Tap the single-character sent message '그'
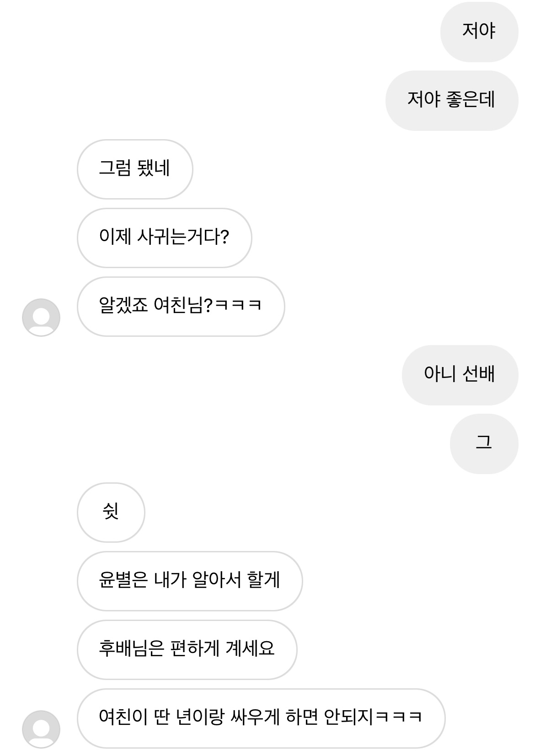 tap(484, 443)
